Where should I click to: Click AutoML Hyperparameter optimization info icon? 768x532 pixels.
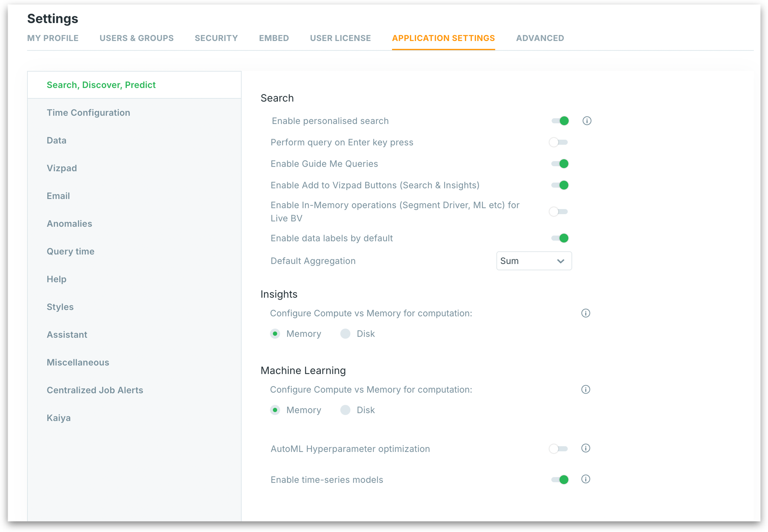point(586,448)
